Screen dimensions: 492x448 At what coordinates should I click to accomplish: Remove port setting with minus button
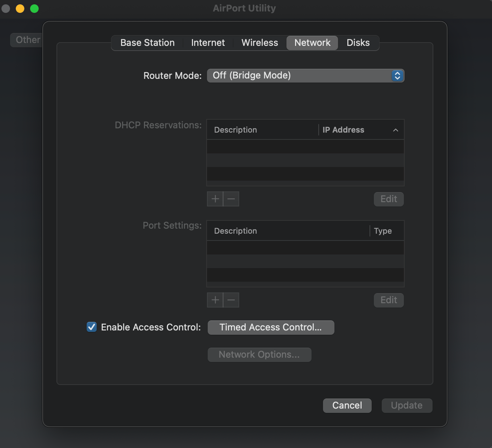coord(231,300)
